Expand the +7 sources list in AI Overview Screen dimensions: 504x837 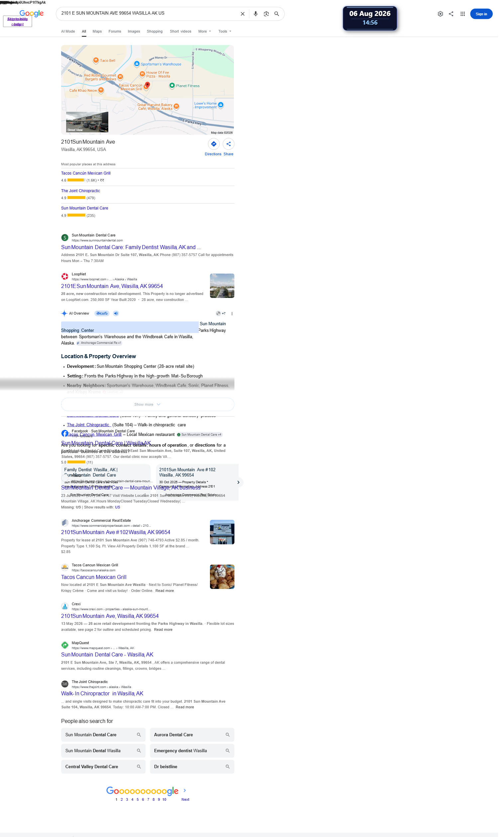coord(221,314)
